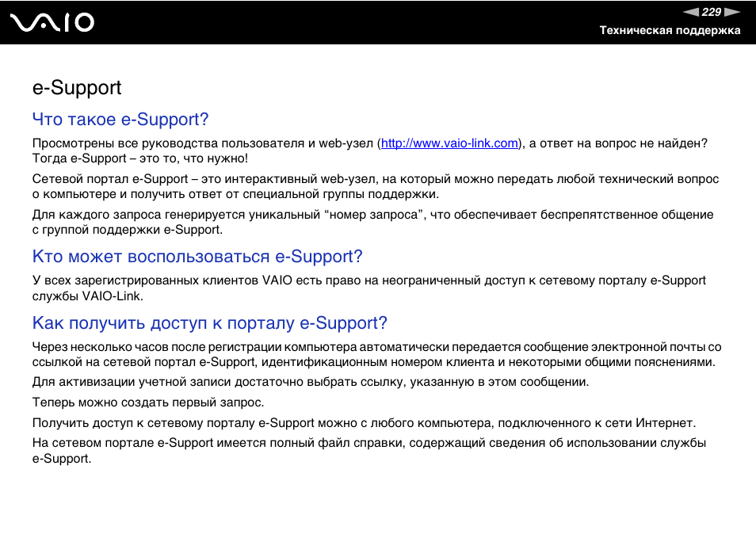Viewport: 756px width, 534px height.
Task: Click the page number 229
Action: pos(711,11)
